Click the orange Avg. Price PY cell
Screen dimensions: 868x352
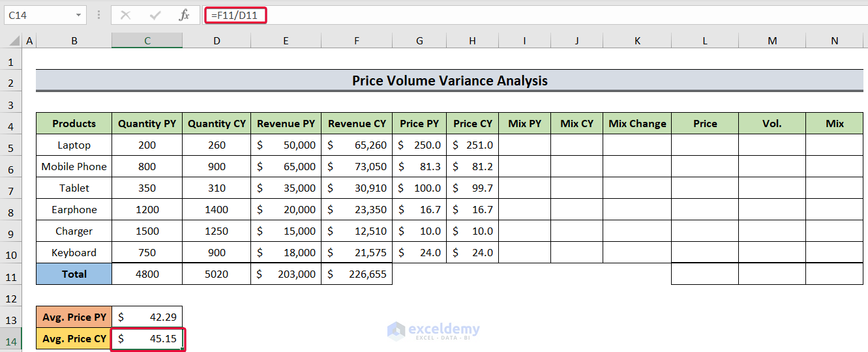[x=74, y=317]
